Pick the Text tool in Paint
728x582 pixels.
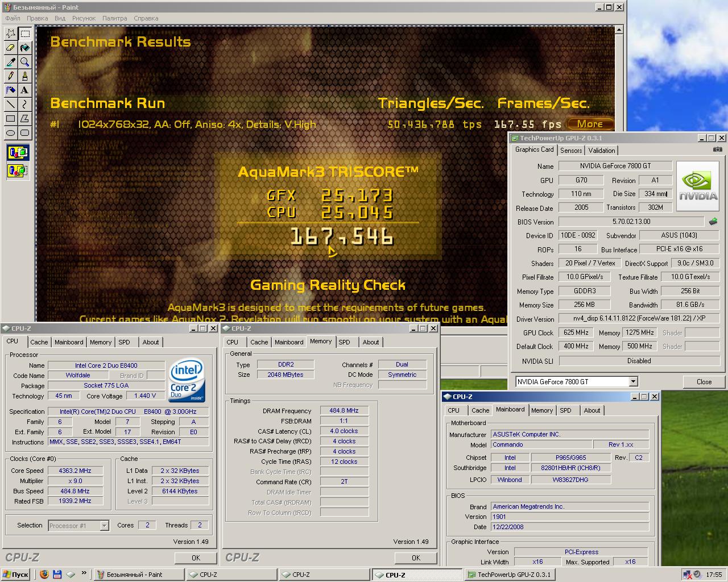point(25,90)
